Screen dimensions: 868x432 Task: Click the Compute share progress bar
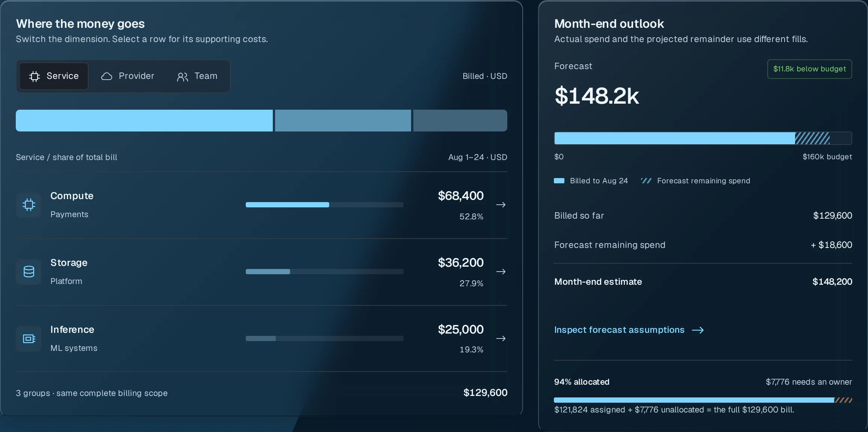tap(325, 205)
